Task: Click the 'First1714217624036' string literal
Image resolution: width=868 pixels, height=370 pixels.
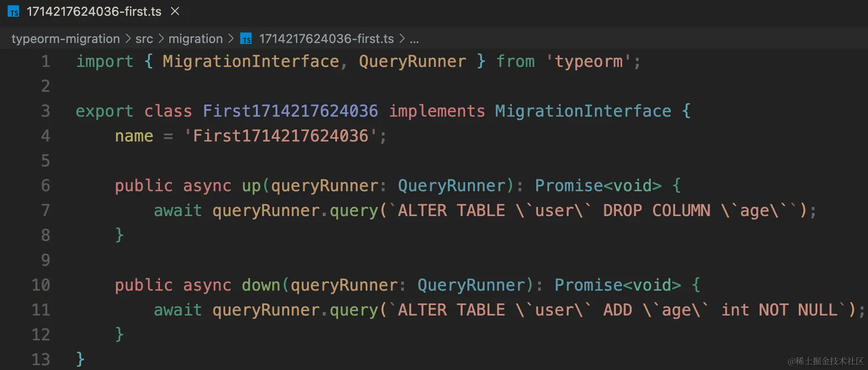Action: (x=281, y=136)
